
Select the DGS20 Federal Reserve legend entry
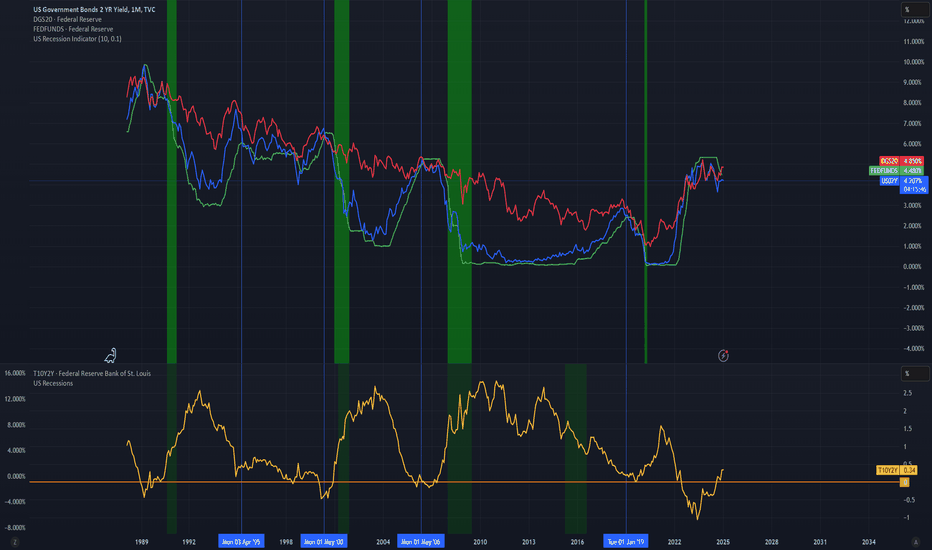coord(67,19)
